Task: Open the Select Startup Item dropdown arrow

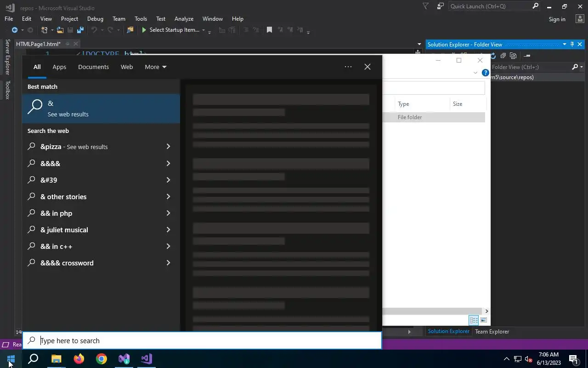Action: coord(204,30)
